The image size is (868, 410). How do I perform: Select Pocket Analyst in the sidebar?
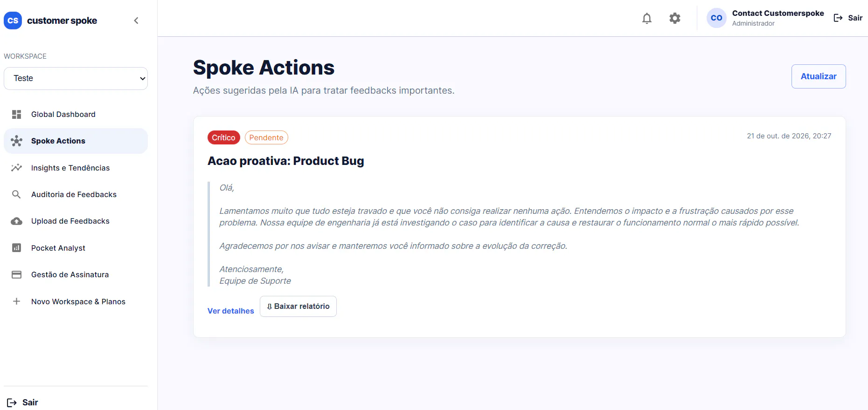point(76,248)
